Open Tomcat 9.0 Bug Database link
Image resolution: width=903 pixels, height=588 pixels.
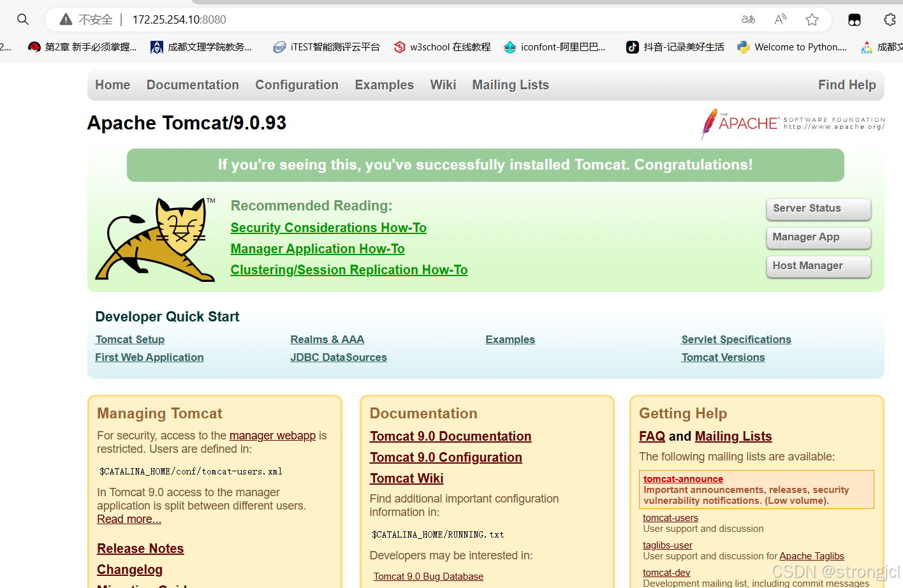[x=429, y=577]
